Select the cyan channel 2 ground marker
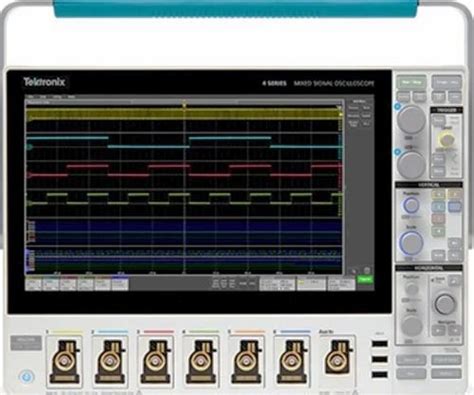The image size is (474, 395). 29,147
